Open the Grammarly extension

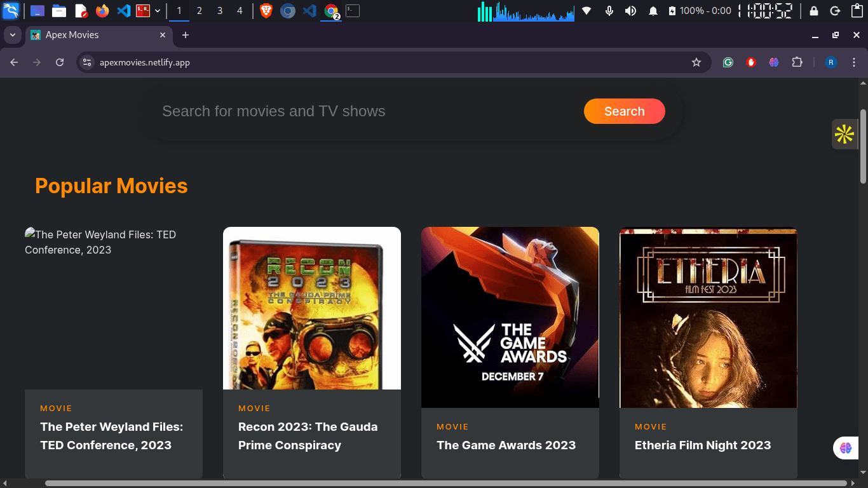tap(728, 62)
